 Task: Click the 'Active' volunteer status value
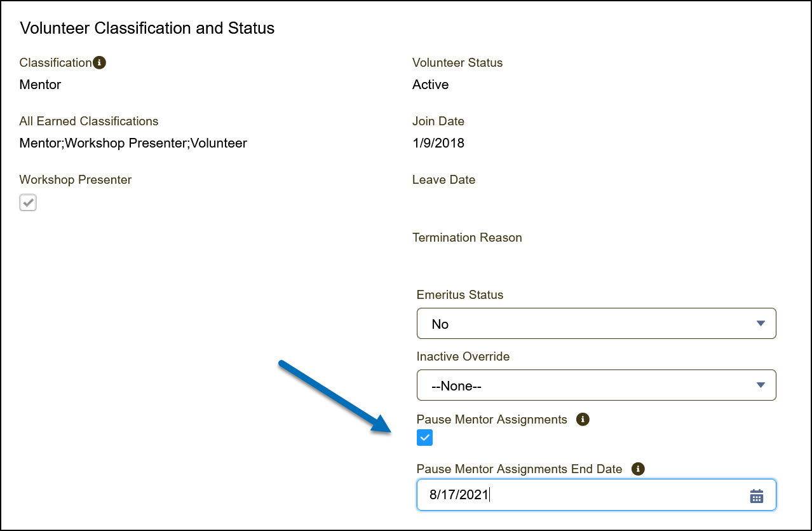430,85
